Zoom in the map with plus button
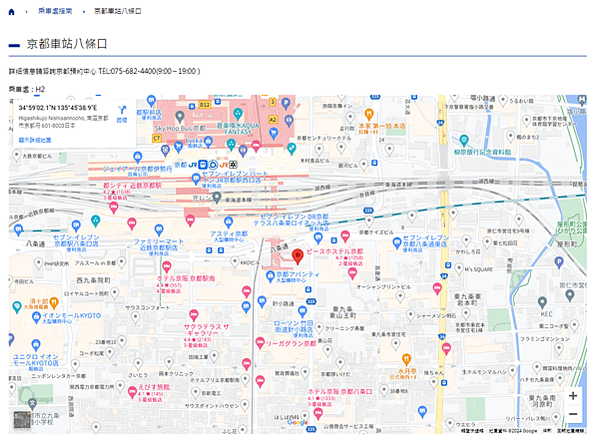 [x=573, y=395]
